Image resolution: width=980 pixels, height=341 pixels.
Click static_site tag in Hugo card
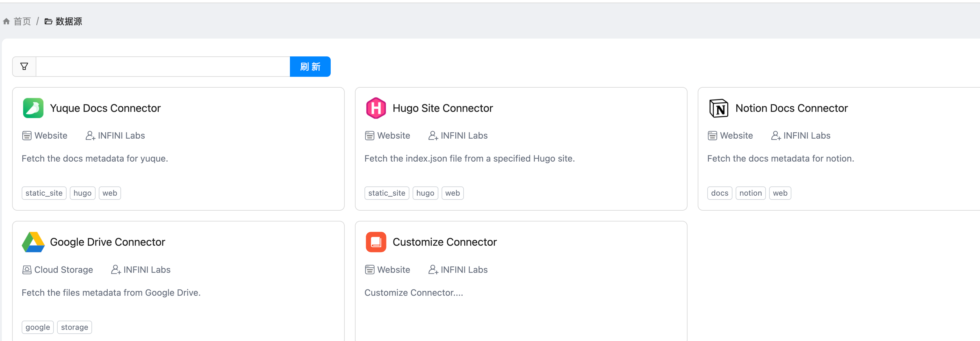coord(387,193)
